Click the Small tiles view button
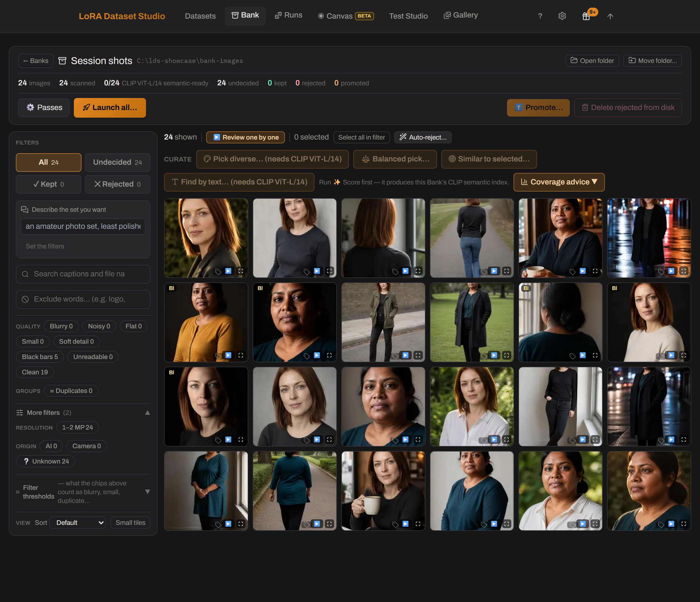 130,523
